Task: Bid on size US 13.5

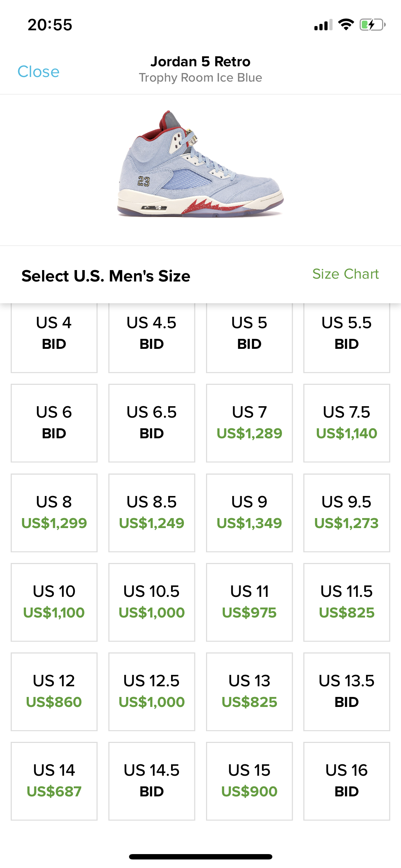Action: click(x=346, y=692)
